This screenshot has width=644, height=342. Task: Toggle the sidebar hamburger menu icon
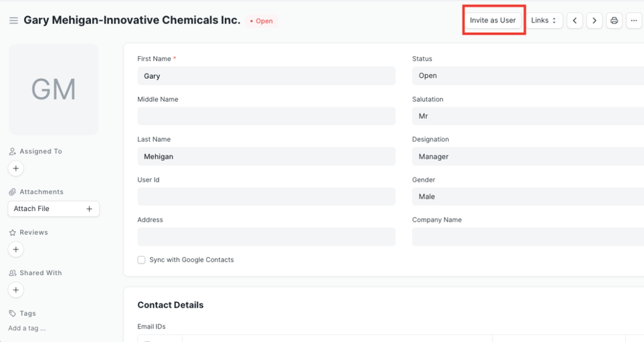coord(13,21)
